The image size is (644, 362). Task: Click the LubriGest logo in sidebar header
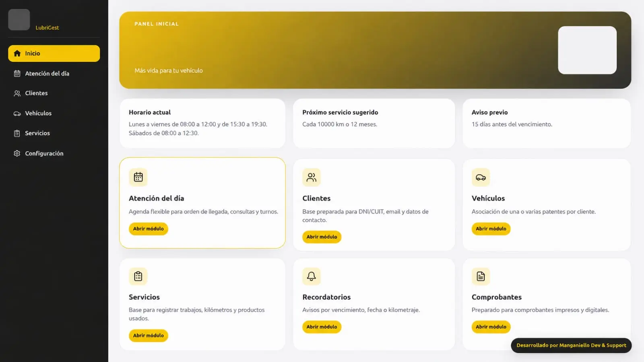19,20
